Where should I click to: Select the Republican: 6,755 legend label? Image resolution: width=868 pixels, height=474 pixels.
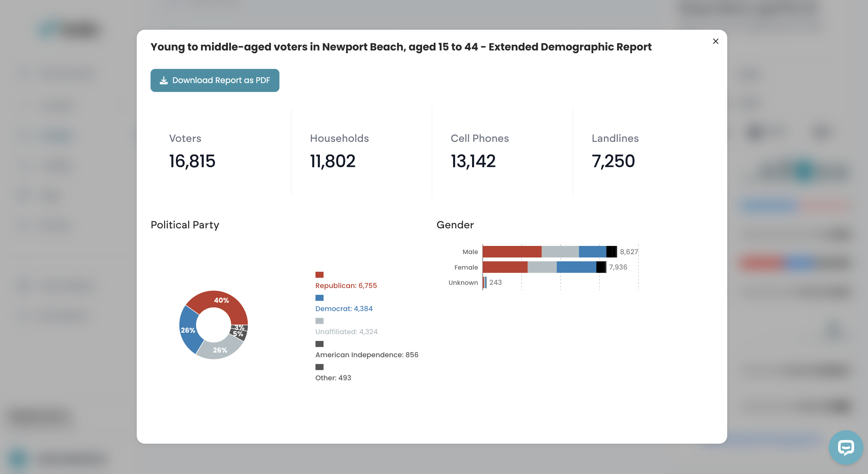346,286
